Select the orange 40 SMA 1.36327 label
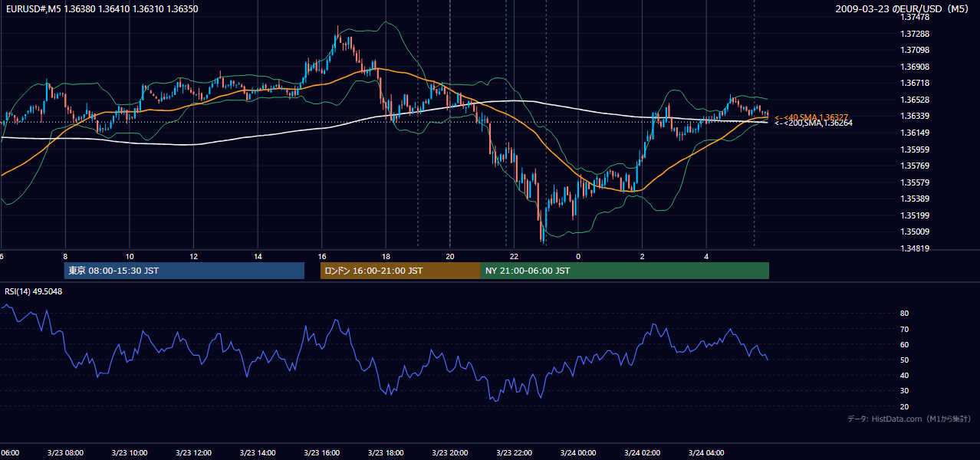 click(811, 117)
